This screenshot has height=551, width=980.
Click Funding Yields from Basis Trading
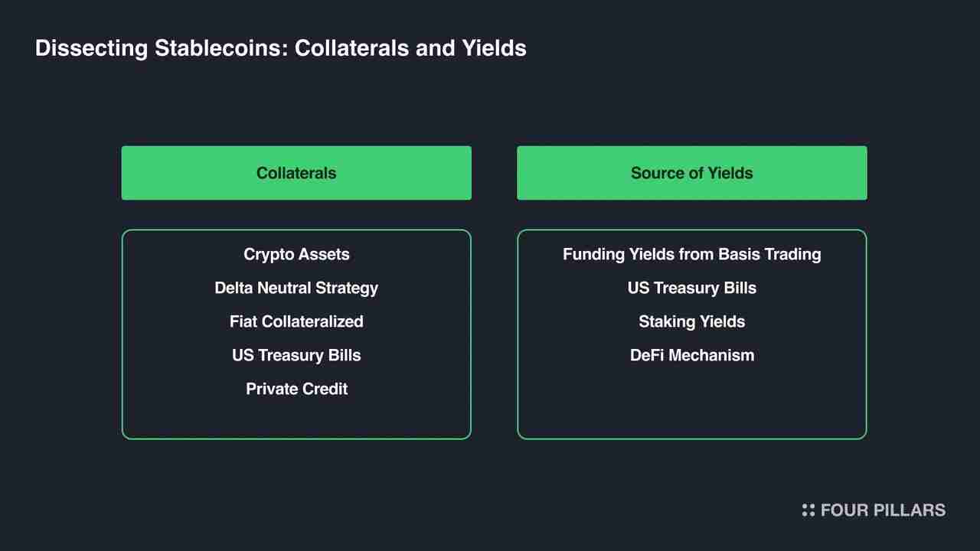click(x=691, y=254)
